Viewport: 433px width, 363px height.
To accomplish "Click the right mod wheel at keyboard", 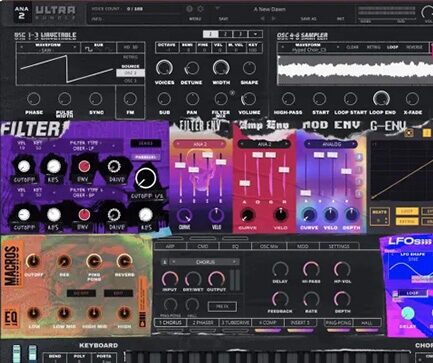I will click(x=32, y=354).
